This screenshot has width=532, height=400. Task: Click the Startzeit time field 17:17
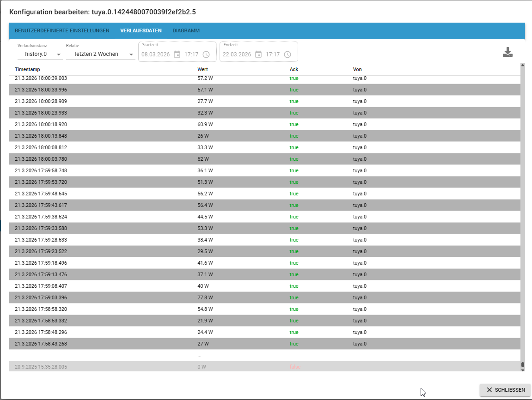pyautogui.click(x=191, y=54)
